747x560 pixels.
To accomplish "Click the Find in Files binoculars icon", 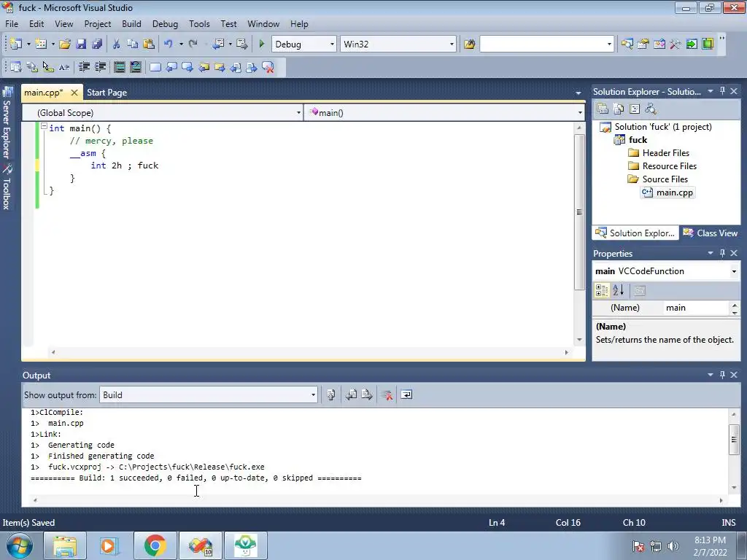I will click(469, 44).
